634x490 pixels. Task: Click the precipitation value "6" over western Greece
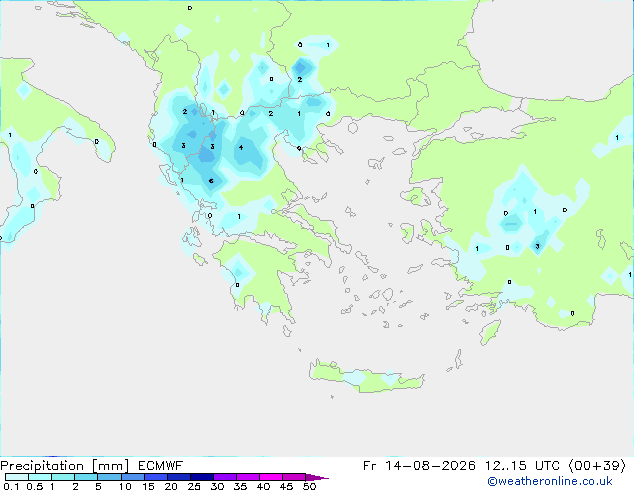[211, 181]
